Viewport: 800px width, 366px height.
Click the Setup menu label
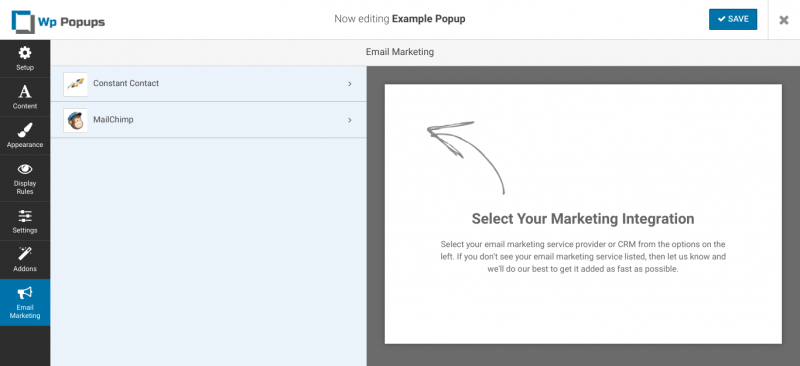(25, 68)
